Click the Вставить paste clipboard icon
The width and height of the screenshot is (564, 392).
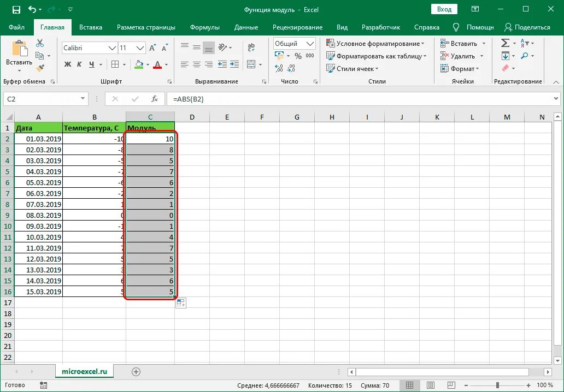(x=19, y=49)
